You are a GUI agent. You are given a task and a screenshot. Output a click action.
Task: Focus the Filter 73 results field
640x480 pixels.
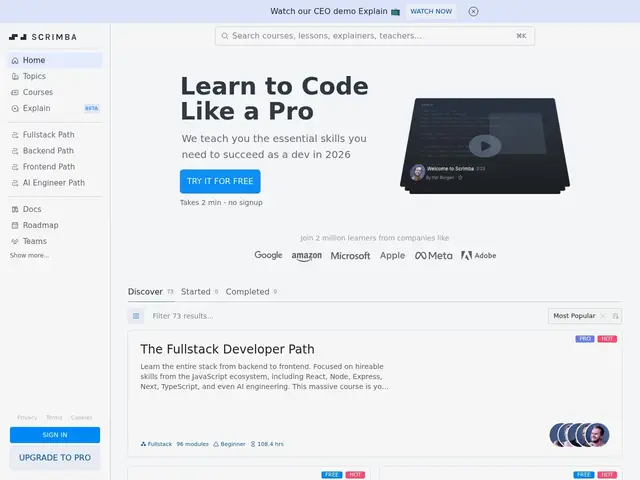346,316
